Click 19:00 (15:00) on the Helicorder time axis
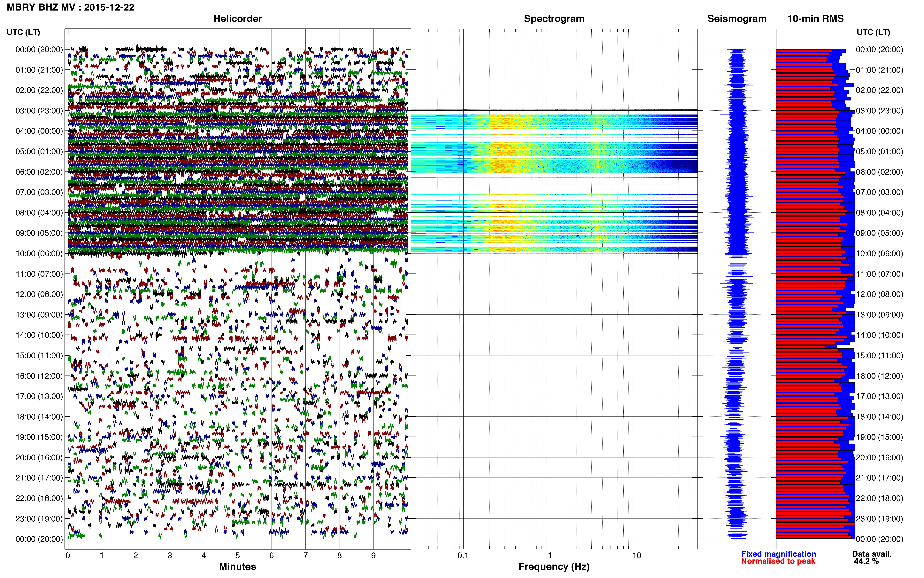Screen dimensions: 924x578 [x=39, y=437]
